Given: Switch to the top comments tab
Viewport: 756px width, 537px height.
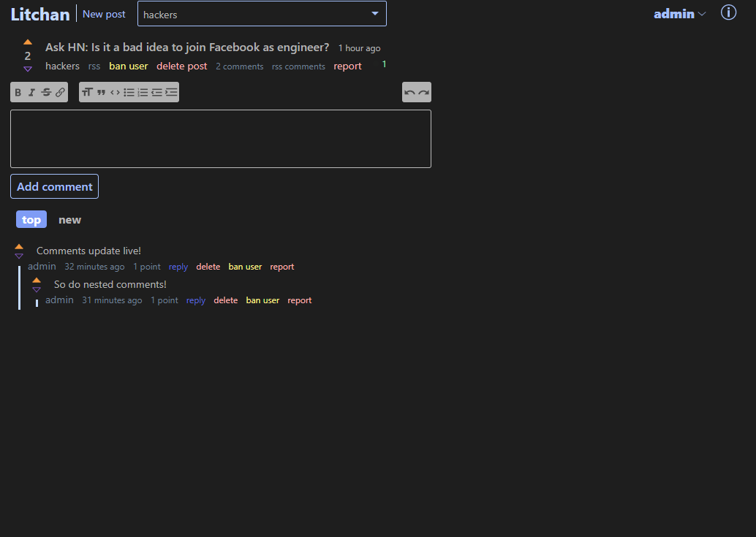Looking at the screenshot, I should (31, 220).
